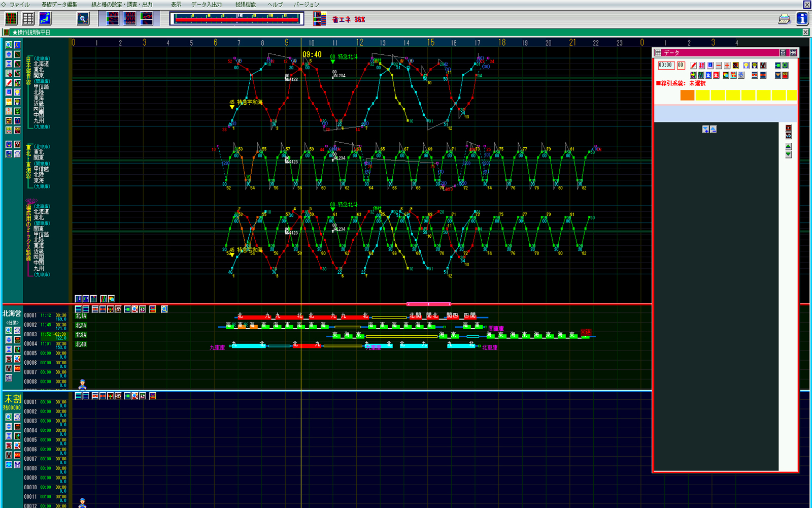812x508 pixels.
Task: Open the 表示 menu
Action: pyautogui.click(x=176, y=5)
